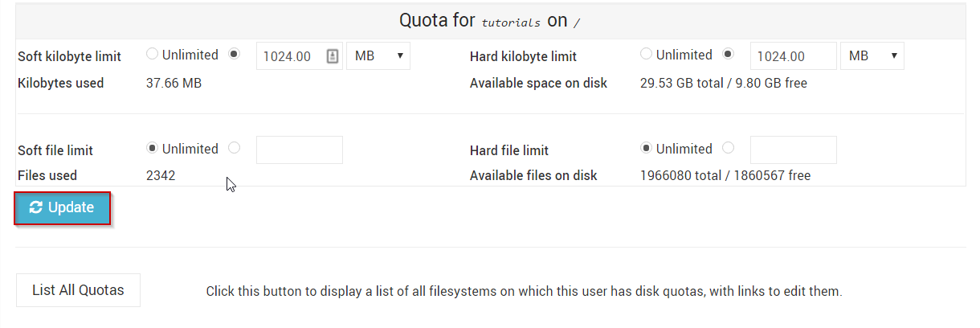Image resolution: width=980 pixels, height=328 pixels.
Task: Open the soft kilobyte limit MB units dropdown
Action: point(378,56)
